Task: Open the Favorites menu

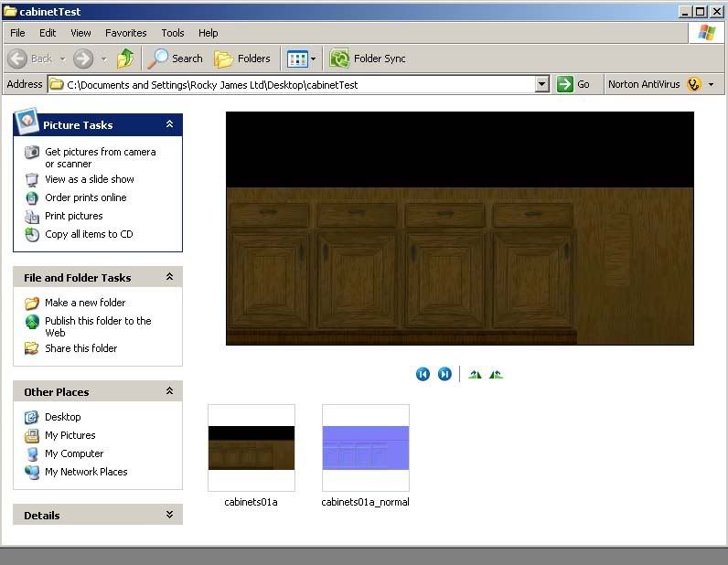Action: pyautogui.click(x=125, y=33)
